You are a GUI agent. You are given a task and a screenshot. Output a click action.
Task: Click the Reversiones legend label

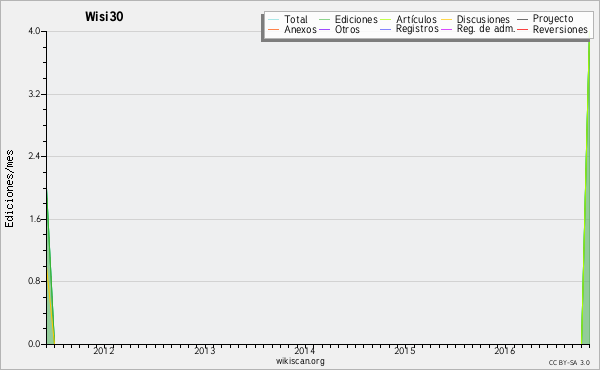[560, 29]
